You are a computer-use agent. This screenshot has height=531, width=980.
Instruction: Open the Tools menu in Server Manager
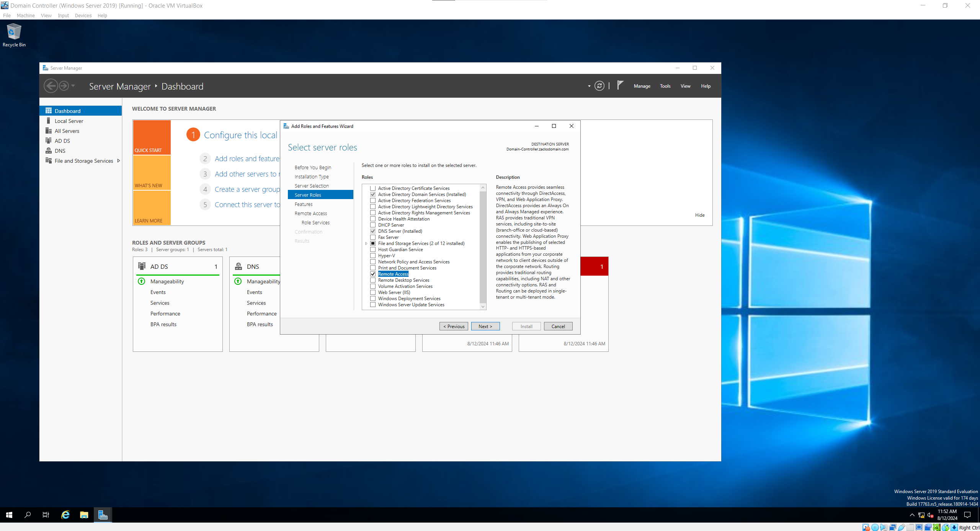tap(665, 86)
